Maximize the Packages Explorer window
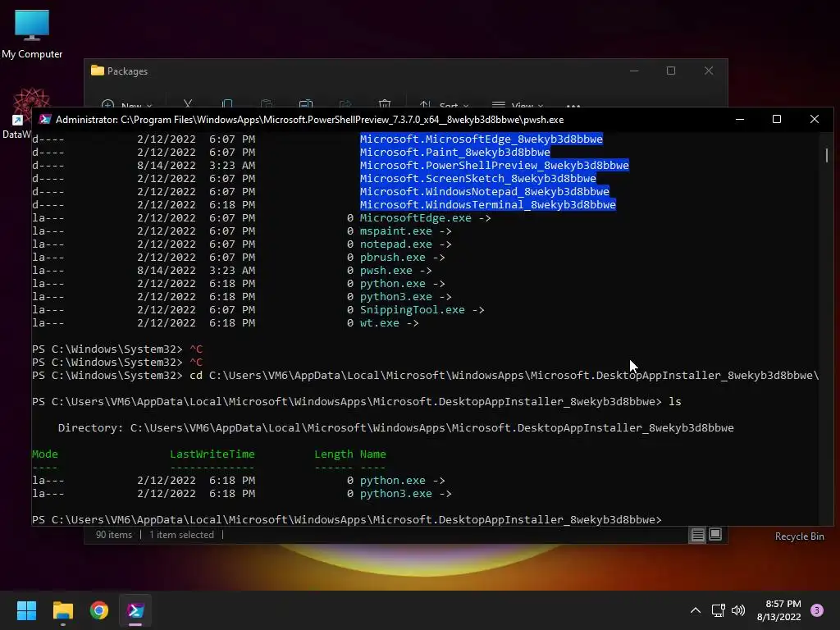 pos(671,71)
